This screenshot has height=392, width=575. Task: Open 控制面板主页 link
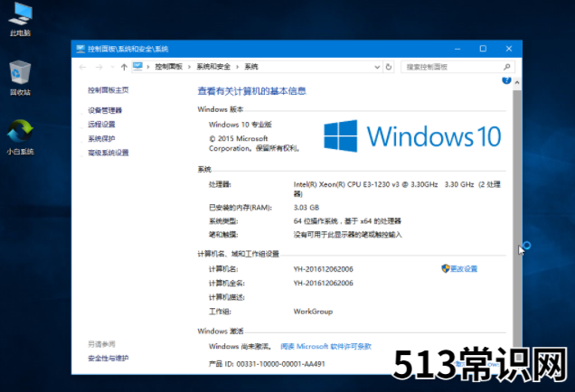coord(108,90)
